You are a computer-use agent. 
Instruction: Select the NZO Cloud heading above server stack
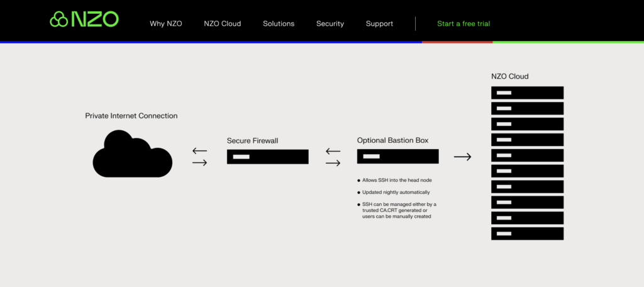coord(509,77)
